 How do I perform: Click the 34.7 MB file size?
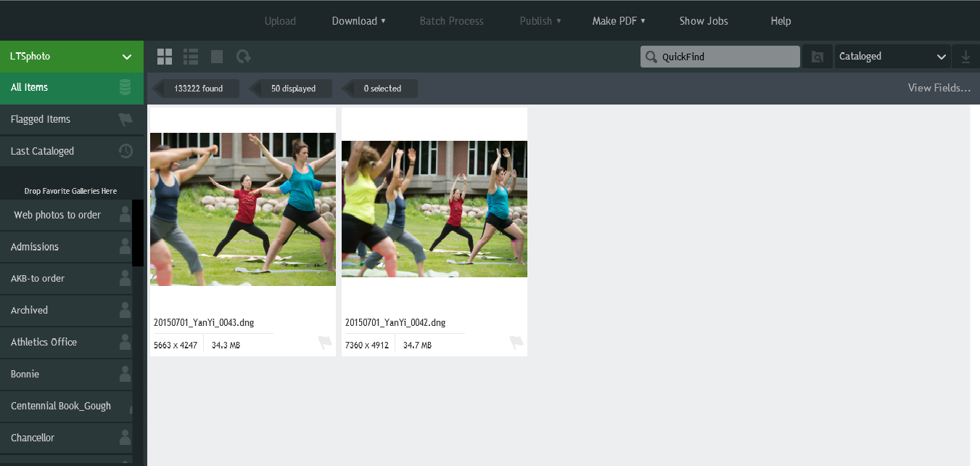tap(417, 346)
